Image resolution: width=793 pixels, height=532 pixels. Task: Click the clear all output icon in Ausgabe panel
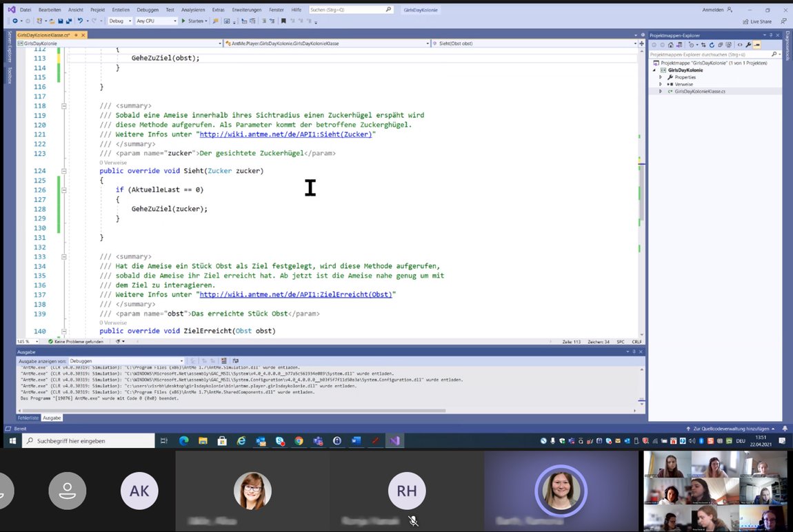click(224, 361)
